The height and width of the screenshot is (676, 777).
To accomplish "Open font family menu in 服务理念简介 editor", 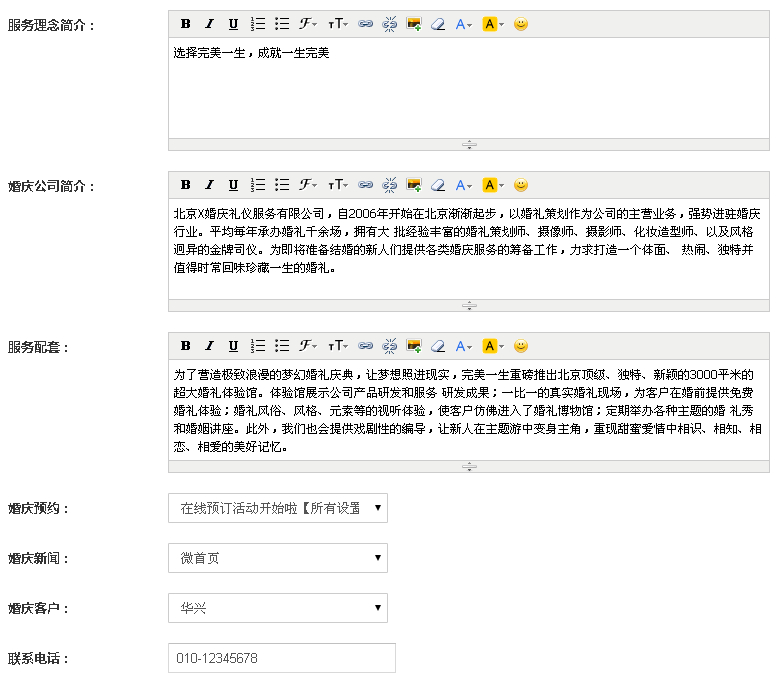I will point(308,24).
